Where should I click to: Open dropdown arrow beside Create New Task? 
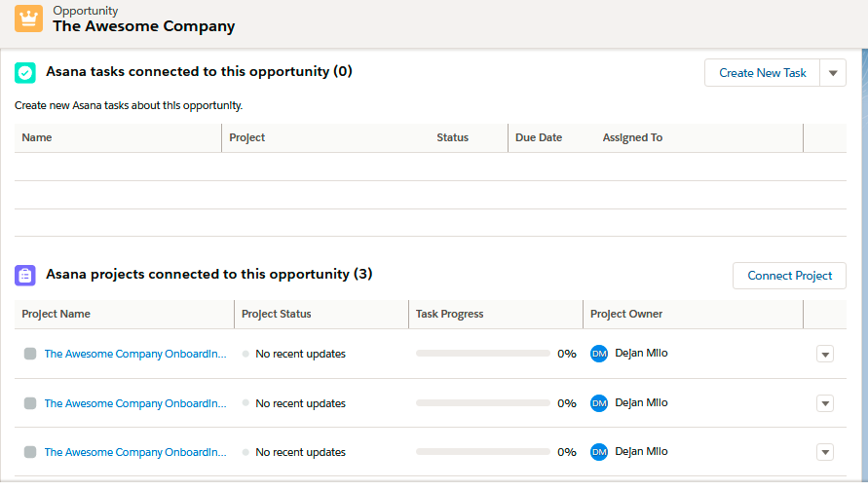click(x=833, y=73)
